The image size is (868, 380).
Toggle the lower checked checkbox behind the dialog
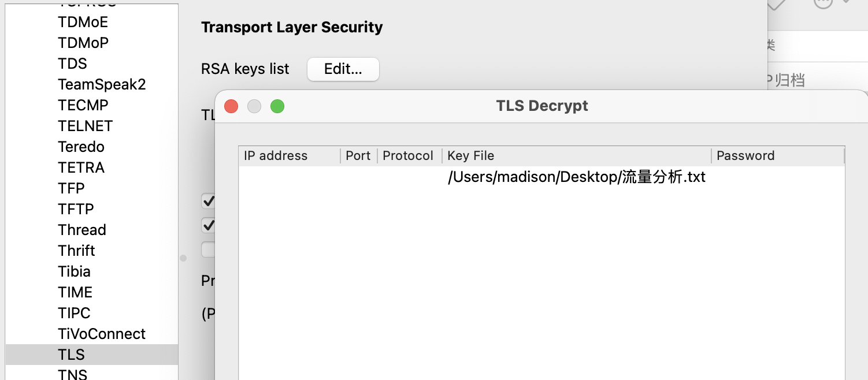pos(208,225)
